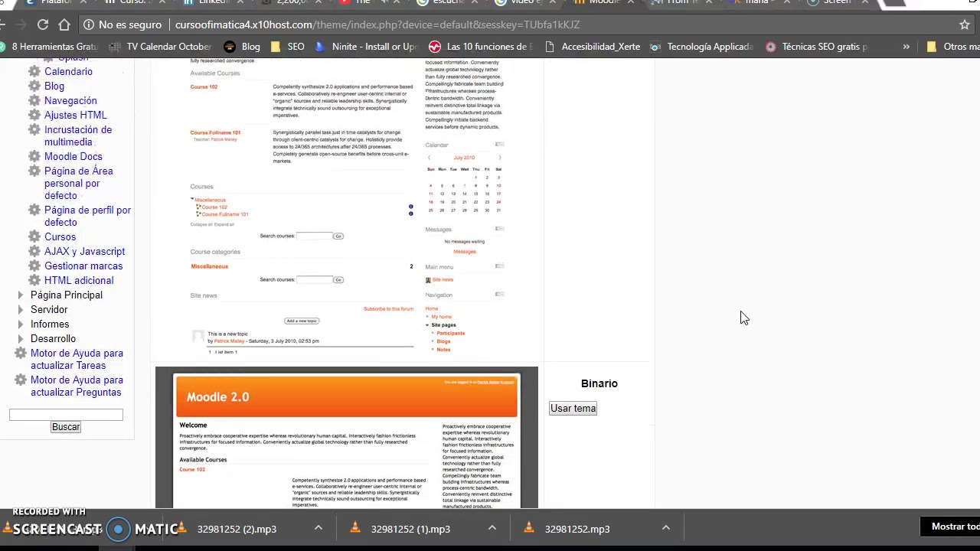980x551 pixels.
Task: Expand the Desarrollo tree node
Action: (x=21, y=338)
